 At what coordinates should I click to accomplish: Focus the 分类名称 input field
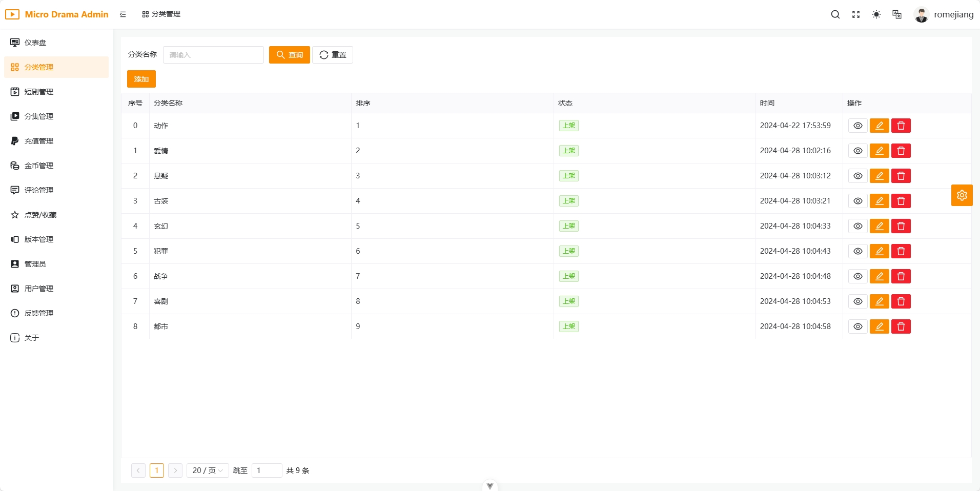(x=213, y=55)
